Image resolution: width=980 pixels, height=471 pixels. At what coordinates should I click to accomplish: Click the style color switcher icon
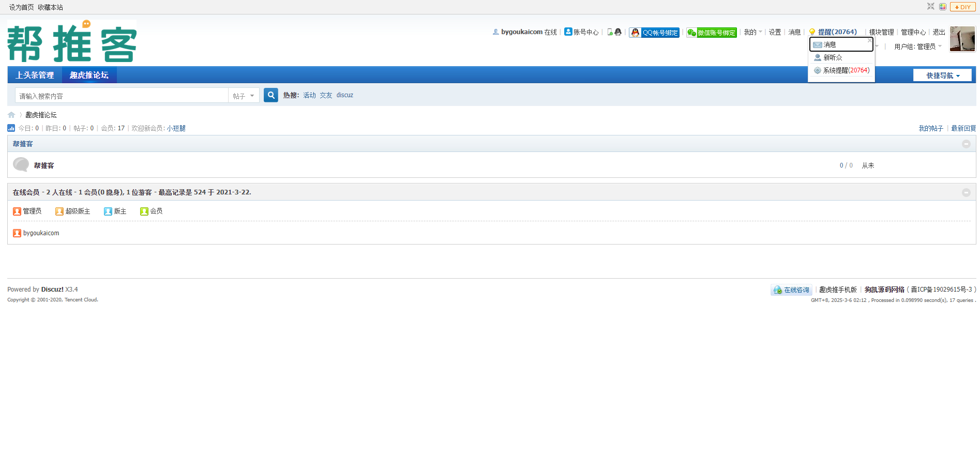[x=943, y=7]
